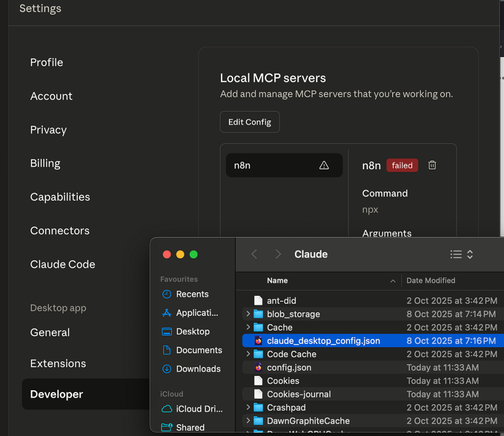This screenshot has width=504, height=436.
Task: Select the claude_desktop_config.json file name
Action: point(323,341)
